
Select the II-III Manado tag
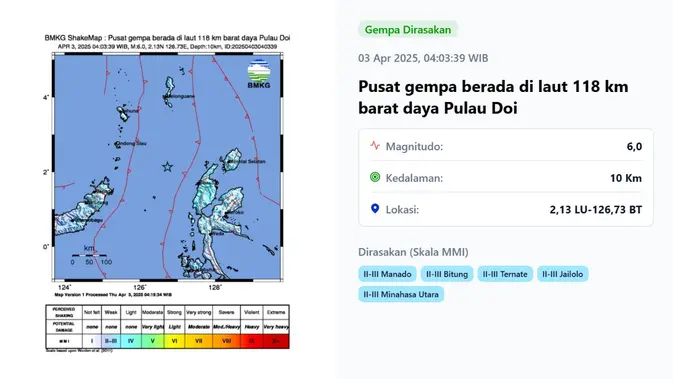(387, 274)
